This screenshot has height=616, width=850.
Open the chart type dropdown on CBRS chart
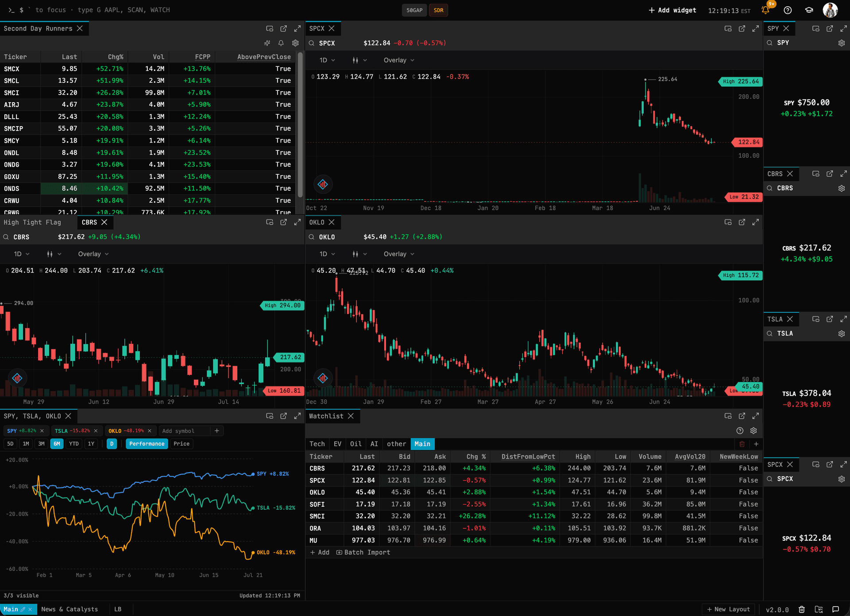click(x=54, y=254)
